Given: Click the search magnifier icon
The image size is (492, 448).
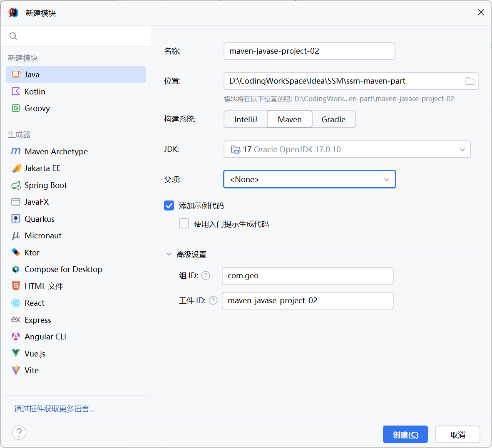Looking at the screenshot, I should point(13,36).
